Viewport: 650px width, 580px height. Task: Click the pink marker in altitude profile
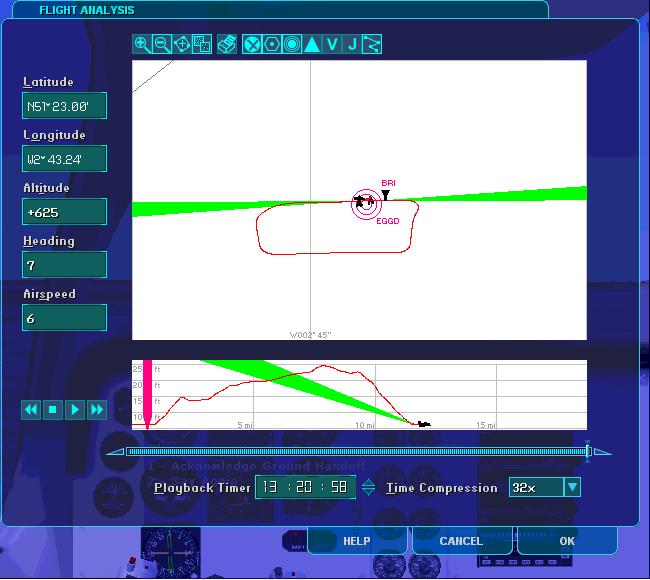point(147,395)
